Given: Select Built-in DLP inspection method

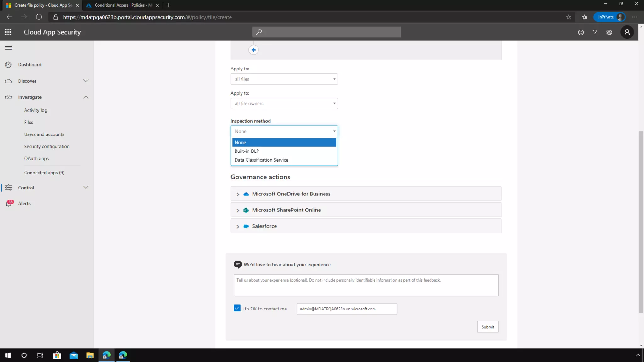Looking at the screenshot, I should [247, 151].
